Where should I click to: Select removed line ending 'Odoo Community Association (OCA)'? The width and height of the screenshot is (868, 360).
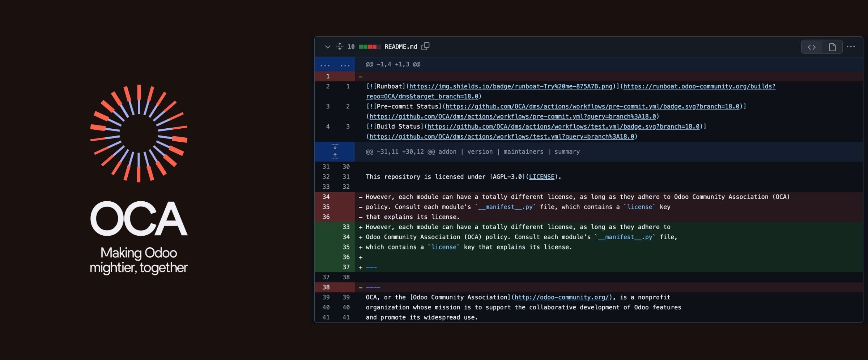point(578,197)
